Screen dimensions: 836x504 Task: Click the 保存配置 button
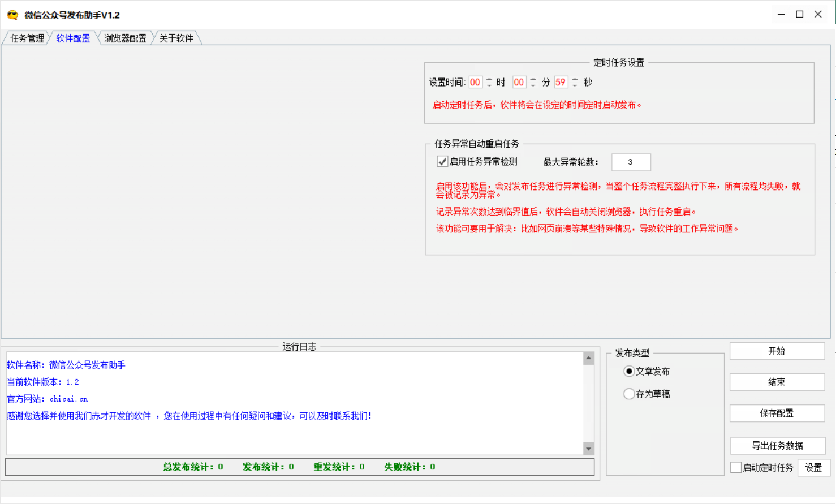pos(777,413)
